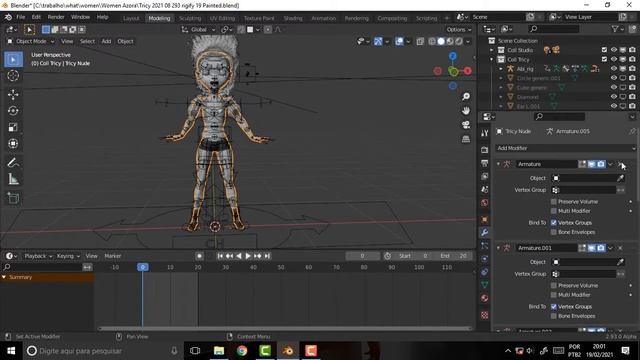Open the Tool properties tab icon
Viewport: 640px width, 360px height.
(484, 133)
